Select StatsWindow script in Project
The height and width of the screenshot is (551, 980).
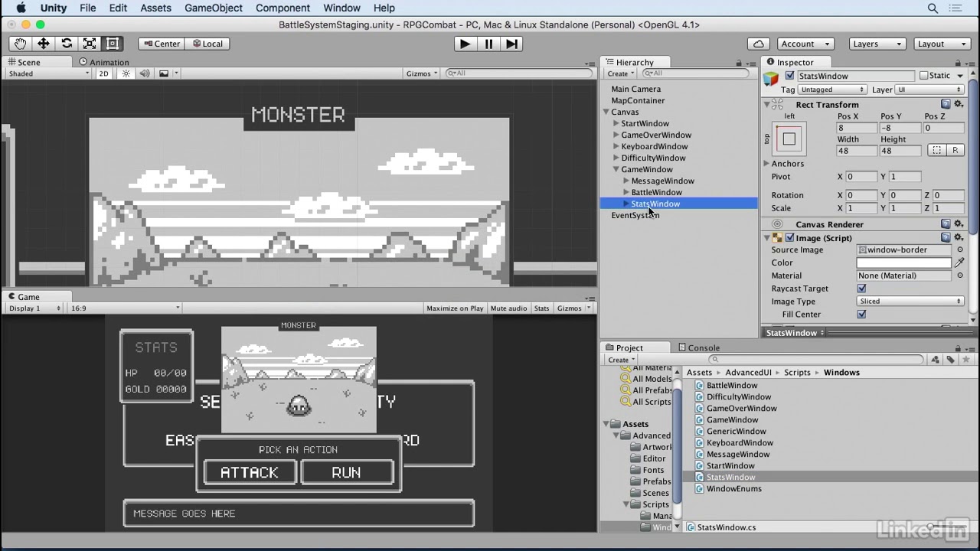coord(730,477)
